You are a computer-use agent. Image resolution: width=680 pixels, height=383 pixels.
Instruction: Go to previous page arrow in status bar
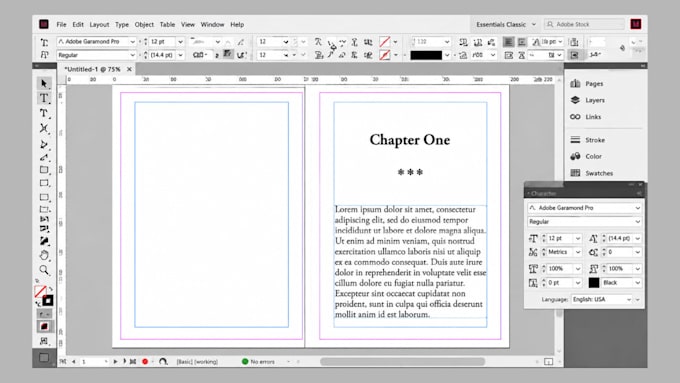coord(73,361)
